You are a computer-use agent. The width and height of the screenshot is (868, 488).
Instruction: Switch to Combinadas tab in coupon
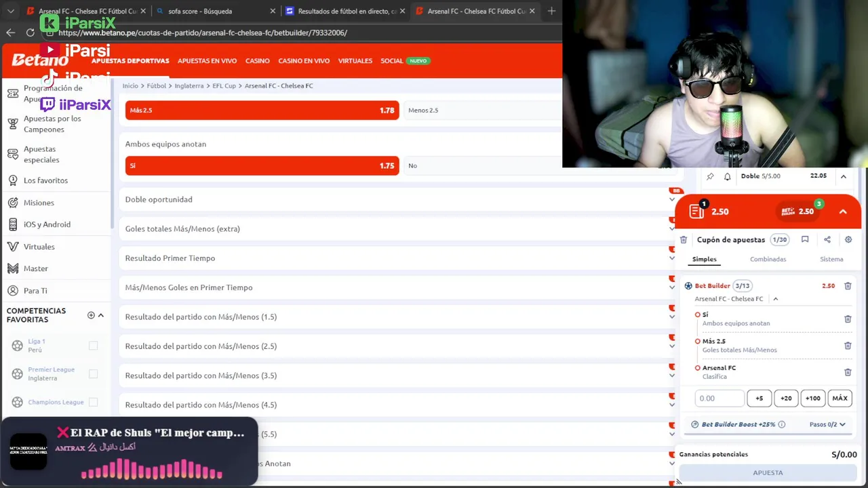(x=768, y=260)
